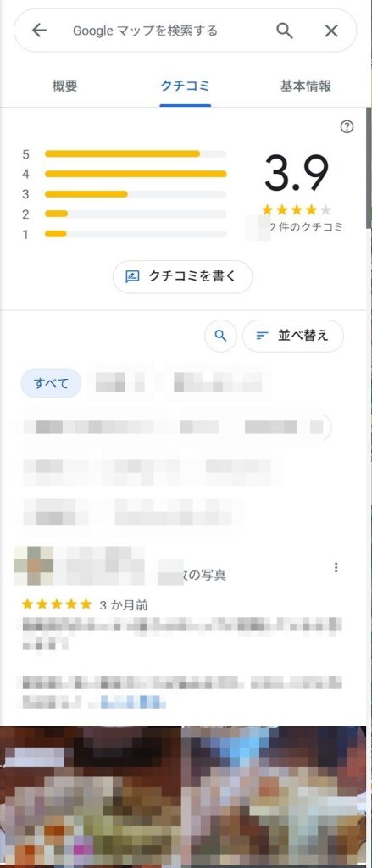
Task: Open the help question mark icon
Action: (347, 127)
